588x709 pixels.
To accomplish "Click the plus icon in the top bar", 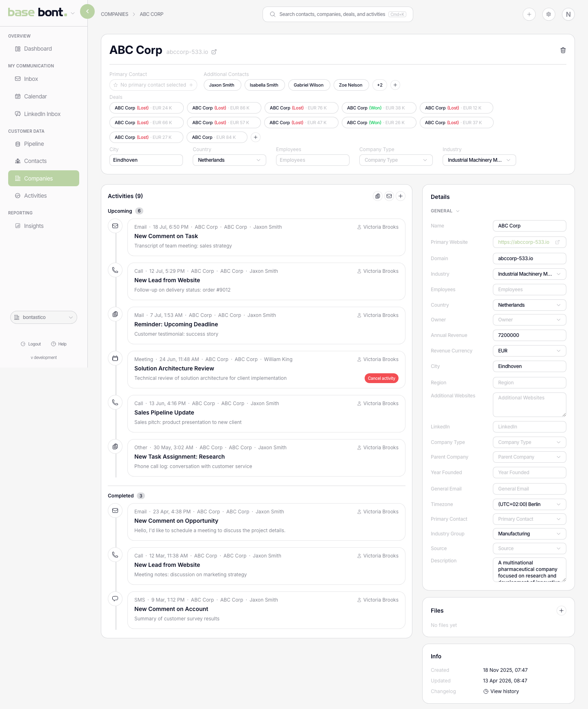I will coord(529,14).
